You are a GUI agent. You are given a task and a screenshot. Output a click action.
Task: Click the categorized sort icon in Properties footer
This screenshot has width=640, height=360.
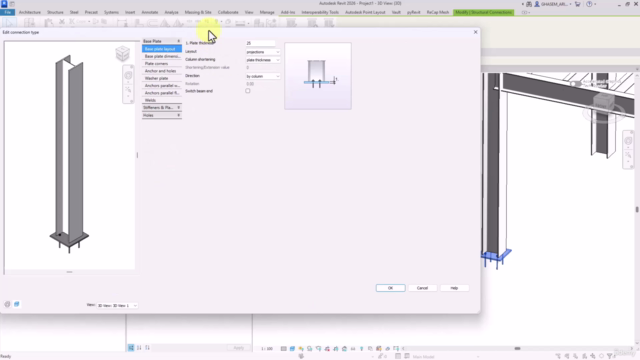131,348
